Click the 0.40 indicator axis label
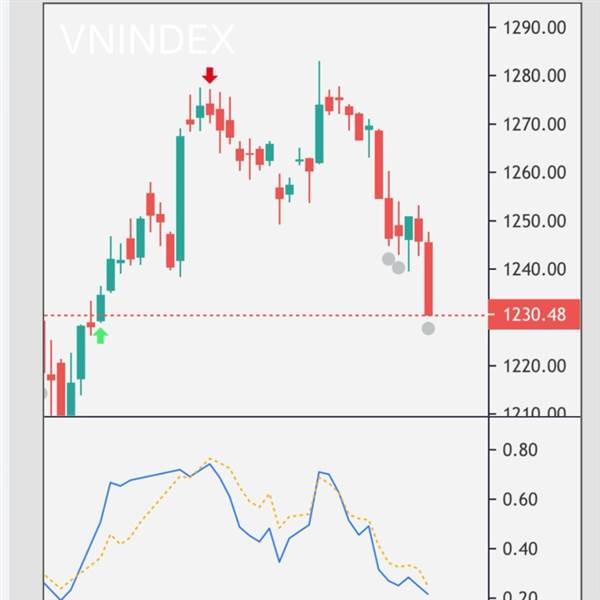 click(x=520, y=549)
